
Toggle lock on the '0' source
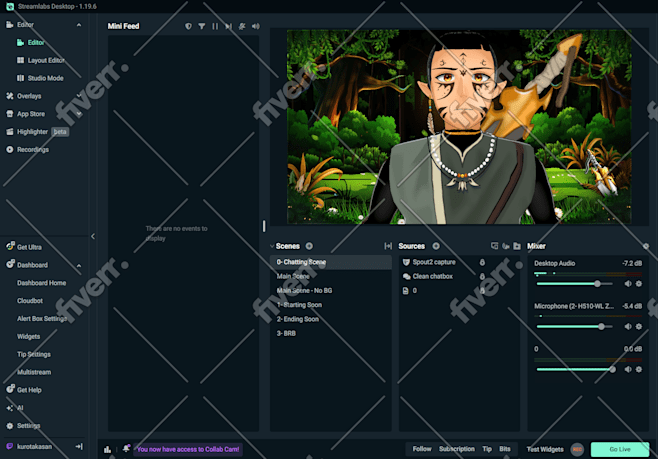point(482,291)
